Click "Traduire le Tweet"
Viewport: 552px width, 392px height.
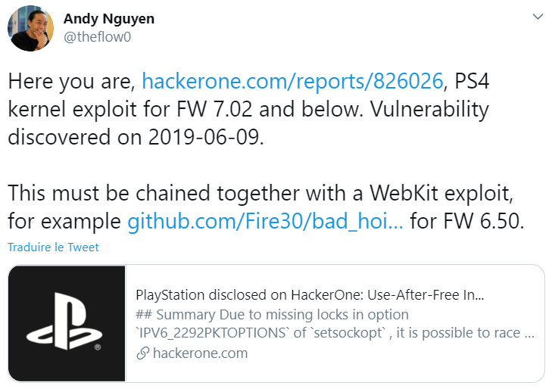(x=53, y=247)
